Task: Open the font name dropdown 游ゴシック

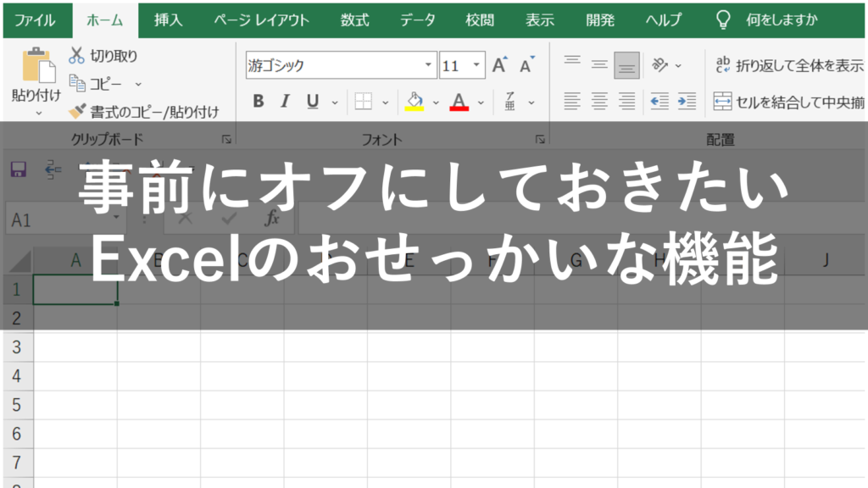Action: pyautogui.click(x=428, y=65)
